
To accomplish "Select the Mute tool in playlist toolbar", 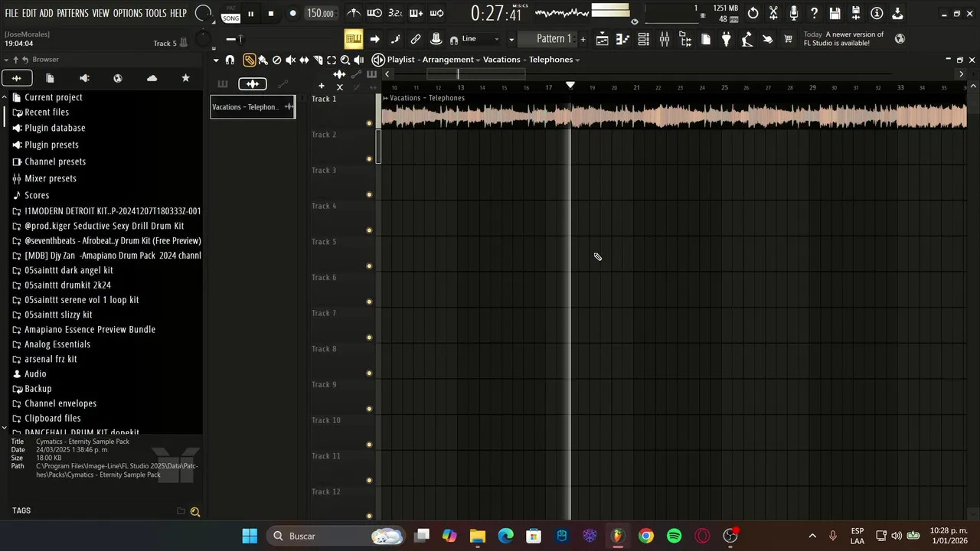I will pyautogui.click(x=290, y=60).
